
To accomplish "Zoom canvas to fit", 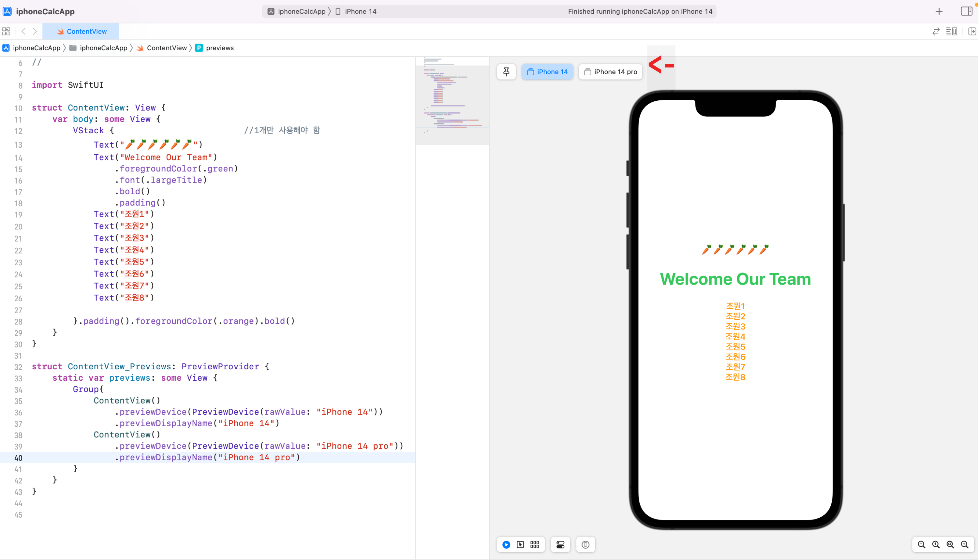I will 950,545.
